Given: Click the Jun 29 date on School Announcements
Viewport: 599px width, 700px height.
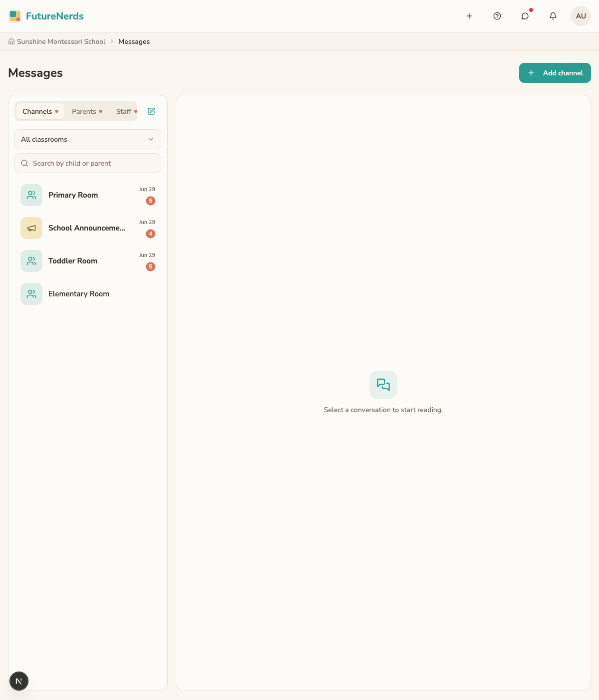Looking at the screenshot, I should tap(147, 222).
